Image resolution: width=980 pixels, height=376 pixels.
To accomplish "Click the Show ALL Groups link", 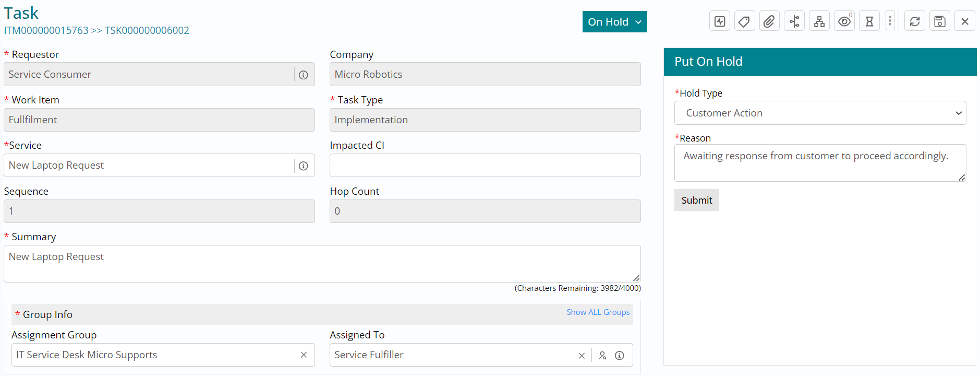I will coord(598,312).
